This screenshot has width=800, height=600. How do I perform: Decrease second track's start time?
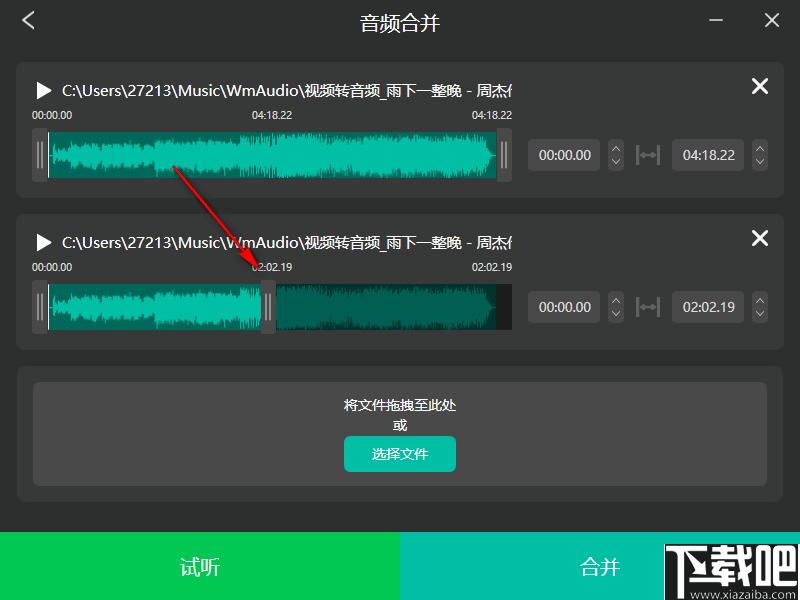click(x=616, y=314)
